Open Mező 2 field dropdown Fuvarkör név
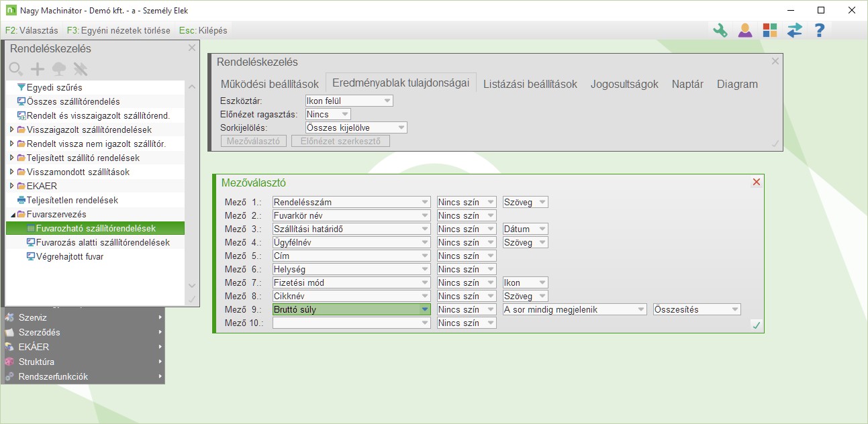This screenshot has width=868, height=424. click(x=351, y=215)
